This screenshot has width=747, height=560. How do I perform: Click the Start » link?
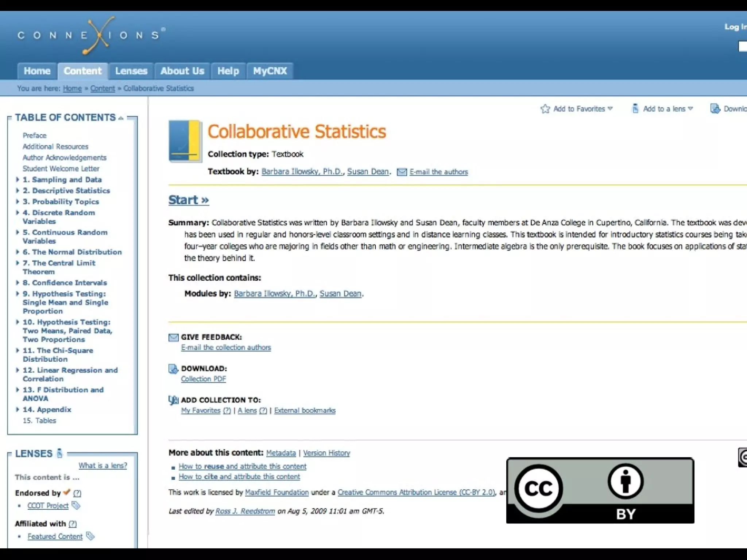click(189, 200)
